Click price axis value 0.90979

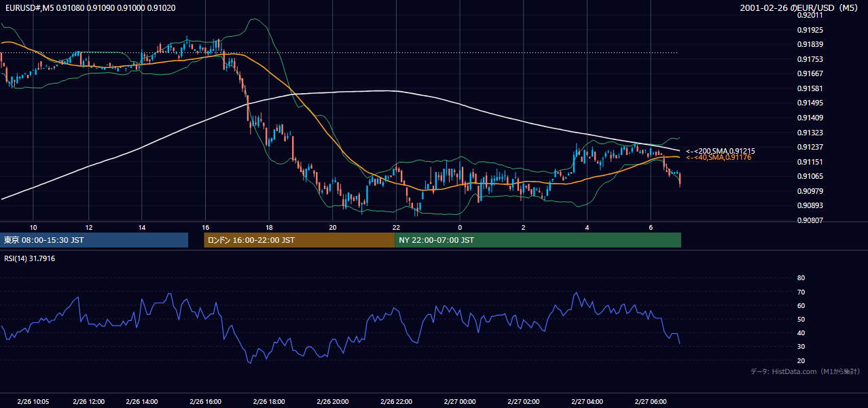tap(810, 191)
